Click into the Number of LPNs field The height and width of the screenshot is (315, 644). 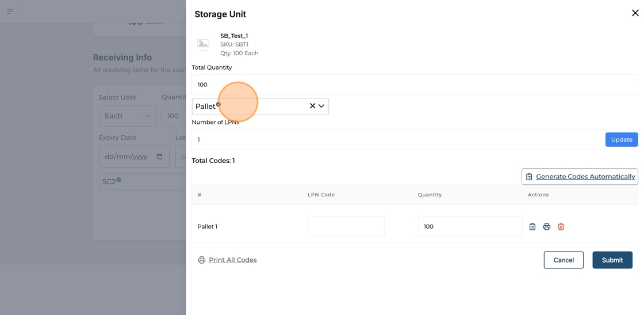(x=397, y=140)
